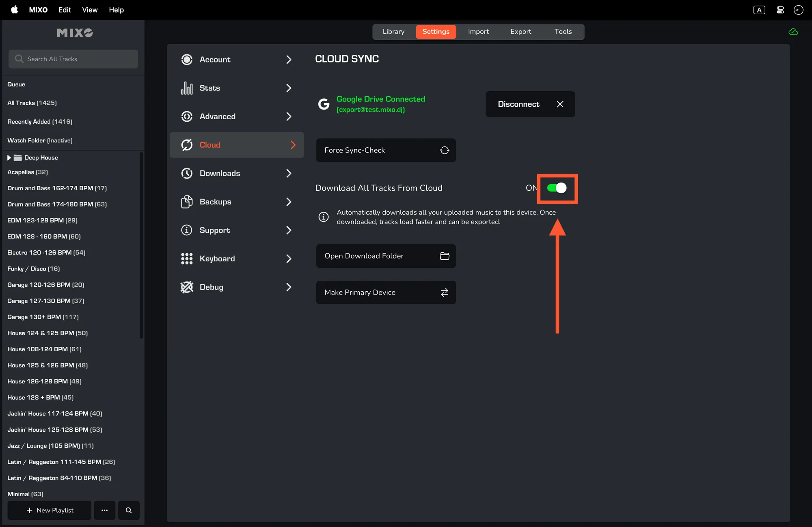
Task: Open the three-dots playlist options button
Action: coord(104,510)
